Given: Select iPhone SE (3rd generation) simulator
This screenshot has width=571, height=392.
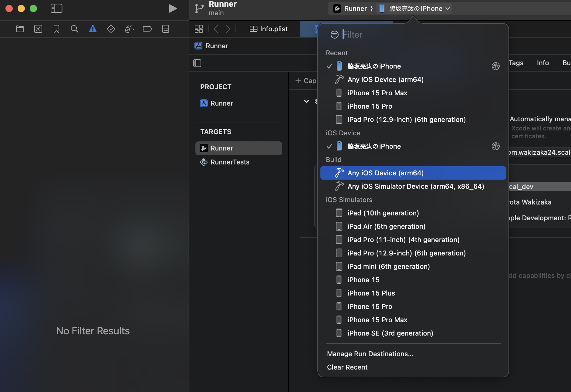Looking at the screenshot, I should click(413, 333).
